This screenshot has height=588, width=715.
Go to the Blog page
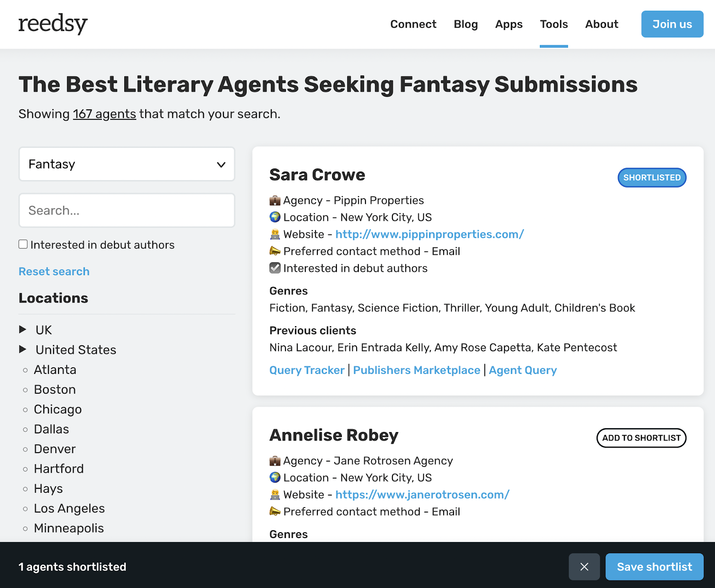(x=466, y=24)
